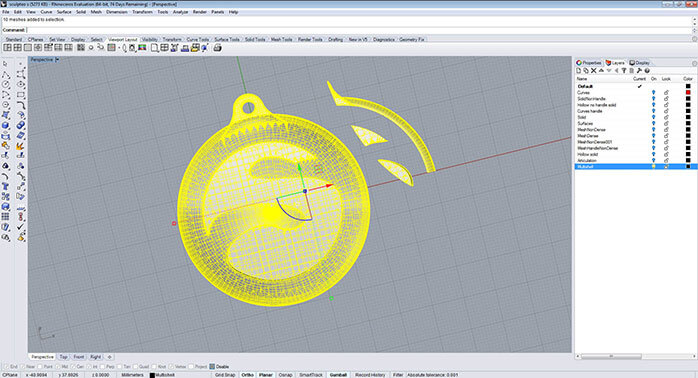Open layer tools hammer icon
The height and width of the screenshot is (378, 698).
click(x=639, y=71)
